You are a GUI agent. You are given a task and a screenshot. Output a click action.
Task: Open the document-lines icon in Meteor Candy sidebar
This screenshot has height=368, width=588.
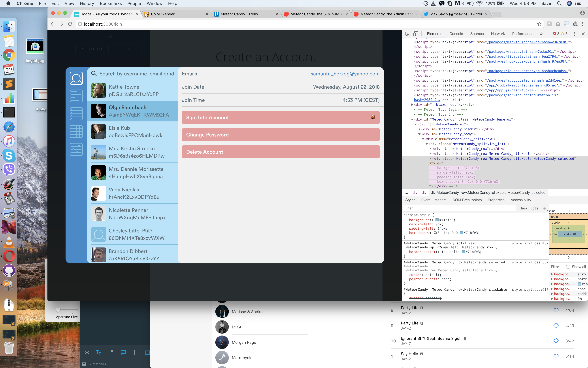click(x=76, y=96)
